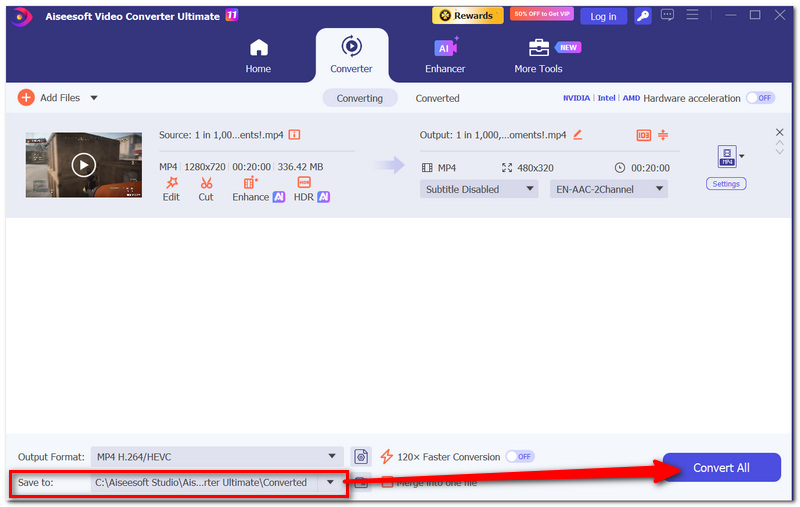Click the Add Files plus icon

click(x=26, y=97)
